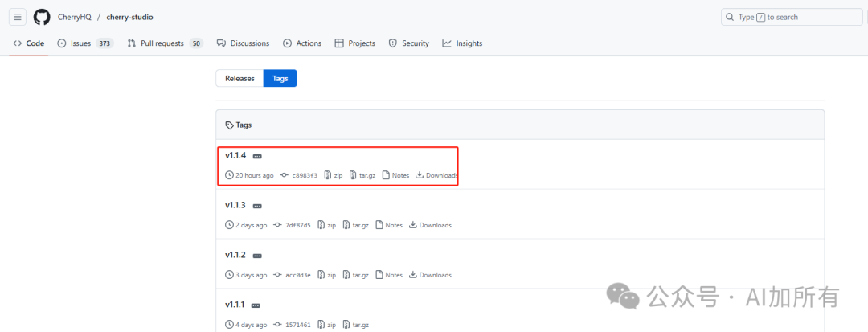Open the Discussions tab
The width and height of the screenshot is (868, 332).
coord(243,43)
